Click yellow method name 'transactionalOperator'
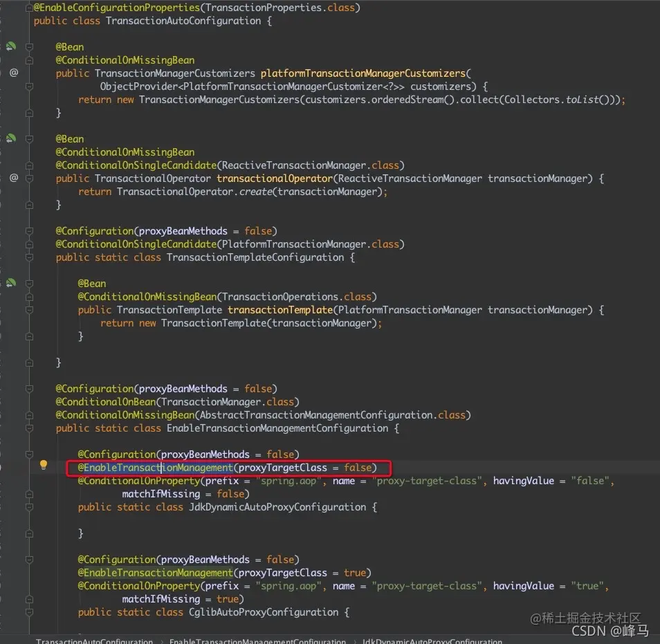The image size is (660, 644). tap(275, 178)
